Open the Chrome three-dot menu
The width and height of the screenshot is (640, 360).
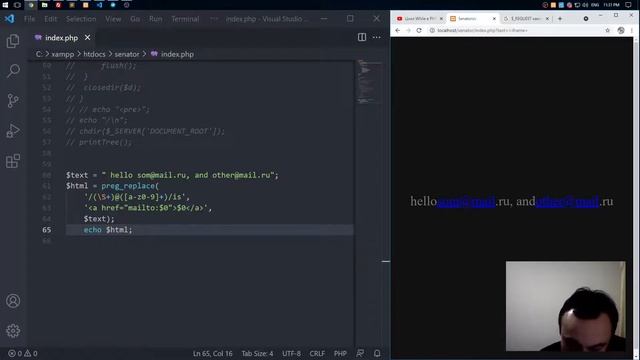click(632, 30)
